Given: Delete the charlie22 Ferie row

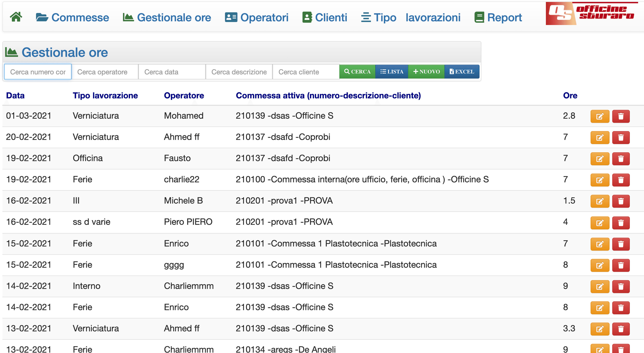Looking at the screenshot, I should 621,180.
